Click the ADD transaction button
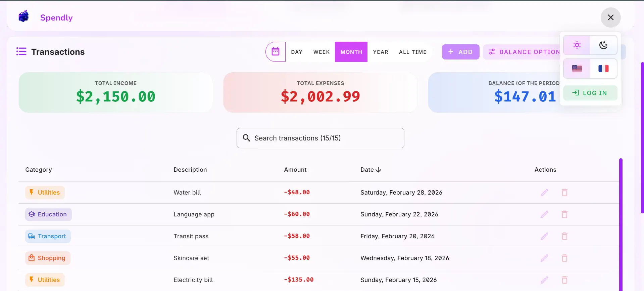Image resolution: width=644 pixels, height=291 pixels. (460, 52)
